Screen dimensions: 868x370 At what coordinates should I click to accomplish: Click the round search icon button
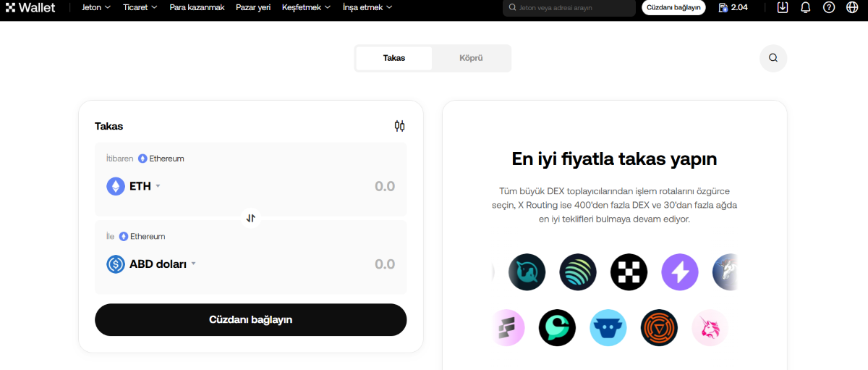773,58
